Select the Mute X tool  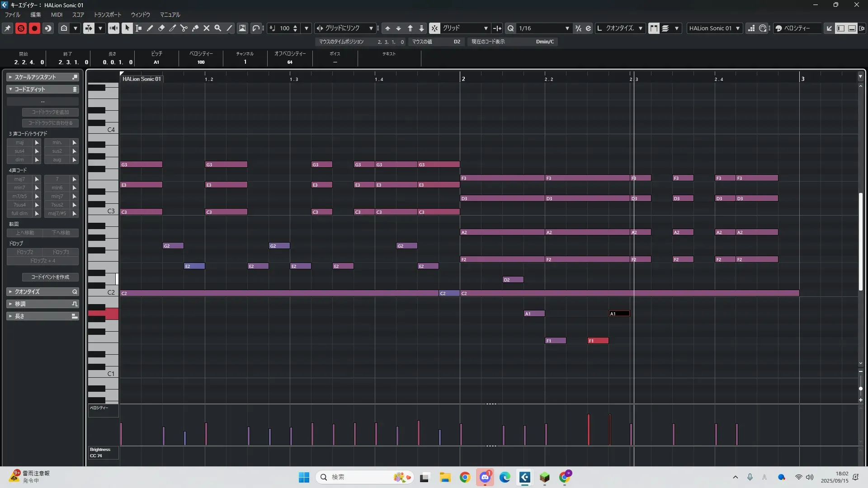[x=207, y=28]
